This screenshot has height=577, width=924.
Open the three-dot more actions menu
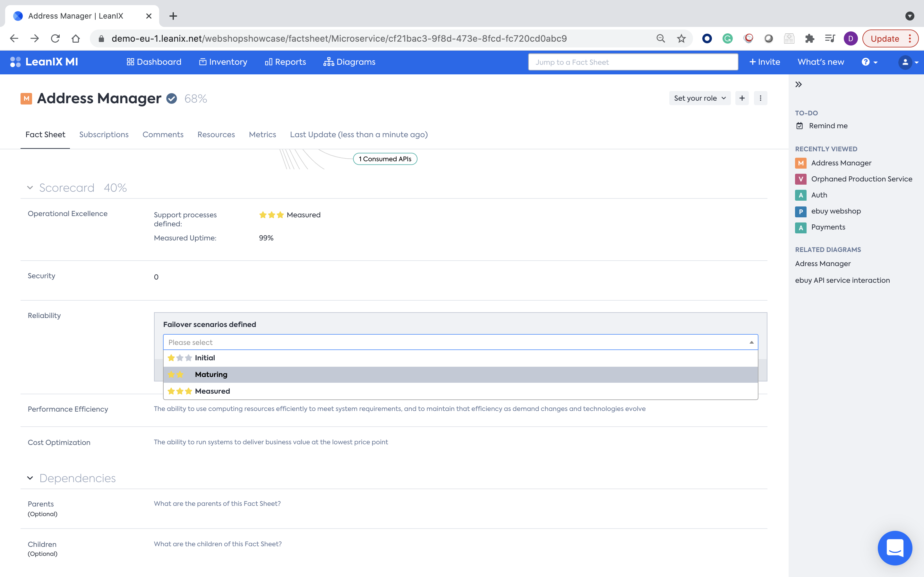coord(760,98)
